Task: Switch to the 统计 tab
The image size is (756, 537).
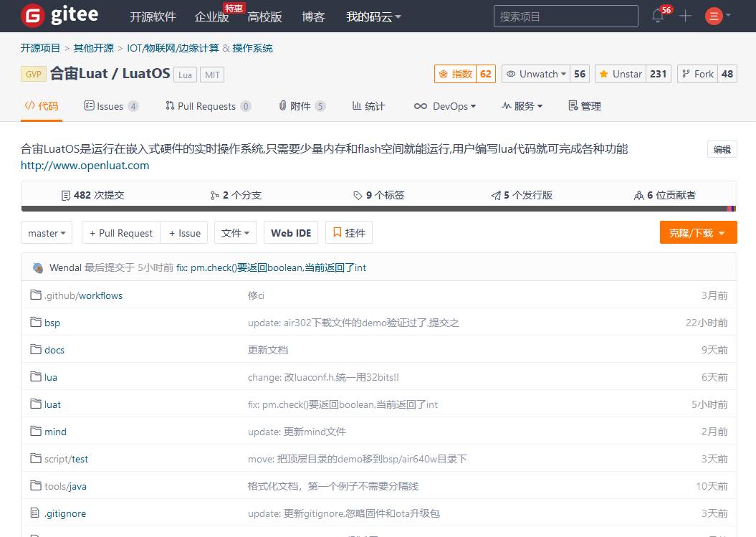Action: tap(368, 106)
